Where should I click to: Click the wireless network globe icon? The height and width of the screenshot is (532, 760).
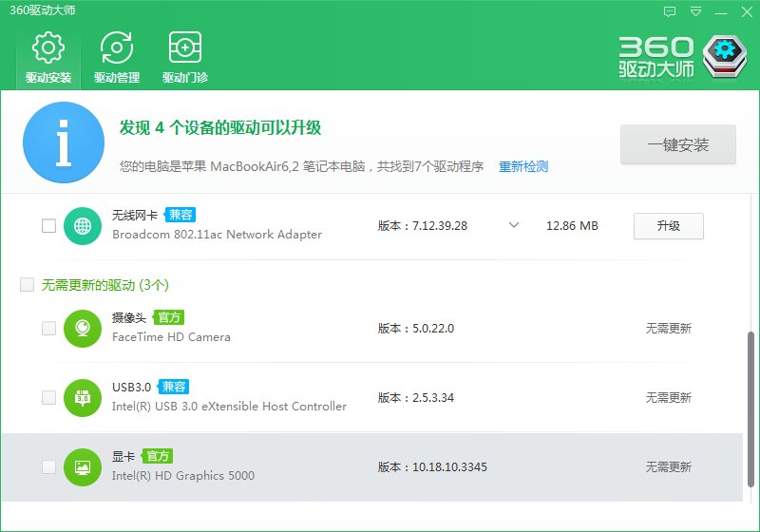click(83, 226)
